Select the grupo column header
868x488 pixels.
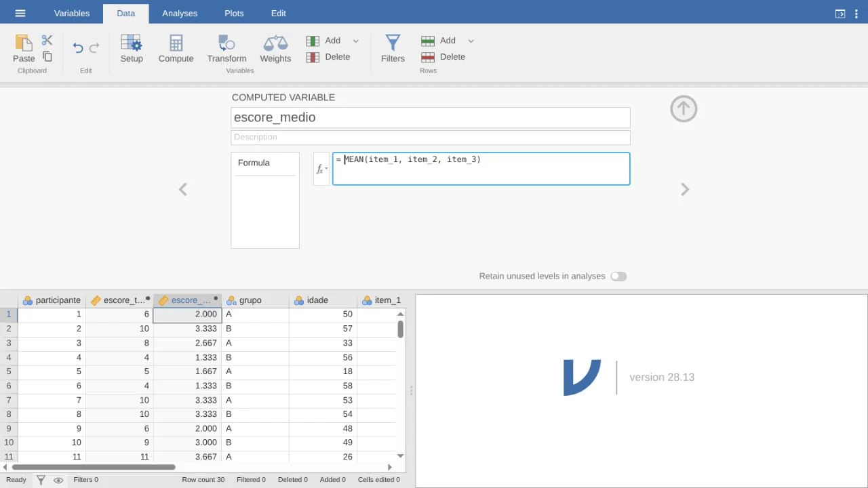(x=255, y=300)
